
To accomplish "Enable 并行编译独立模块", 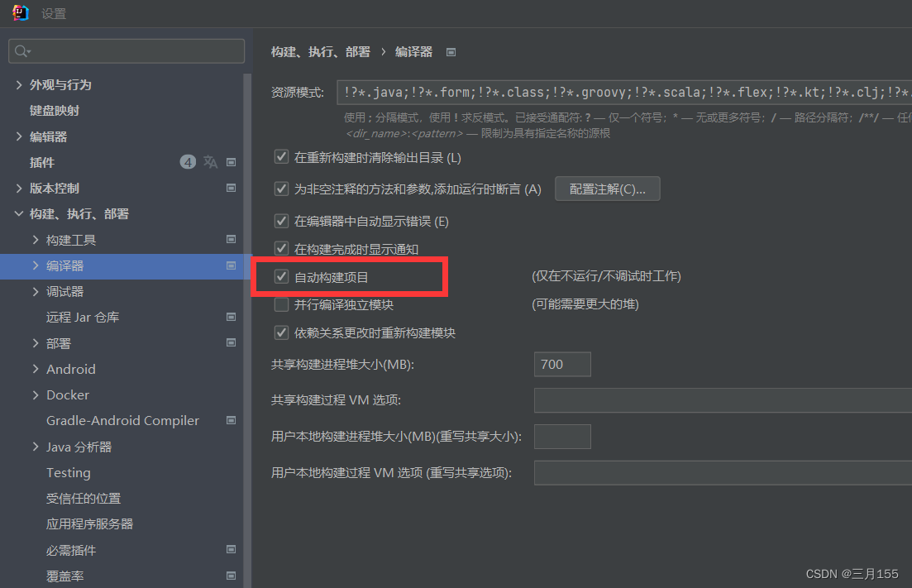I will click(x=281, y=304).
